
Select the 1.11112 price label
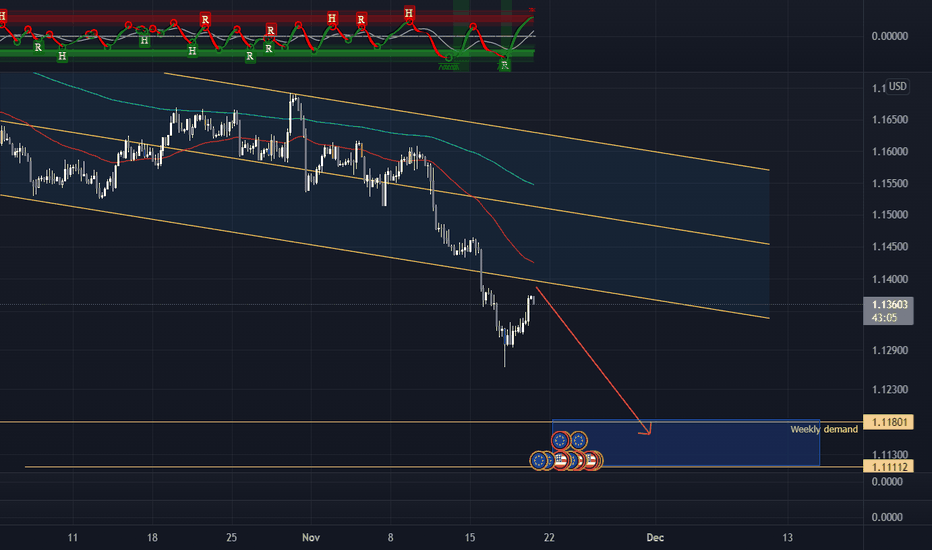coord(888,467)
